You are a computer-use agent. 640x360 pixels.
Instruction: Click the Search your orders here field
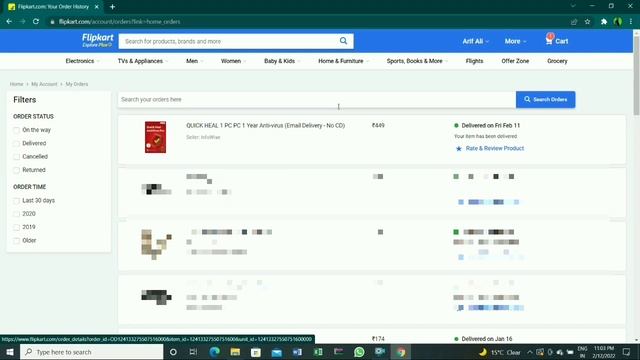coord(317,100)
